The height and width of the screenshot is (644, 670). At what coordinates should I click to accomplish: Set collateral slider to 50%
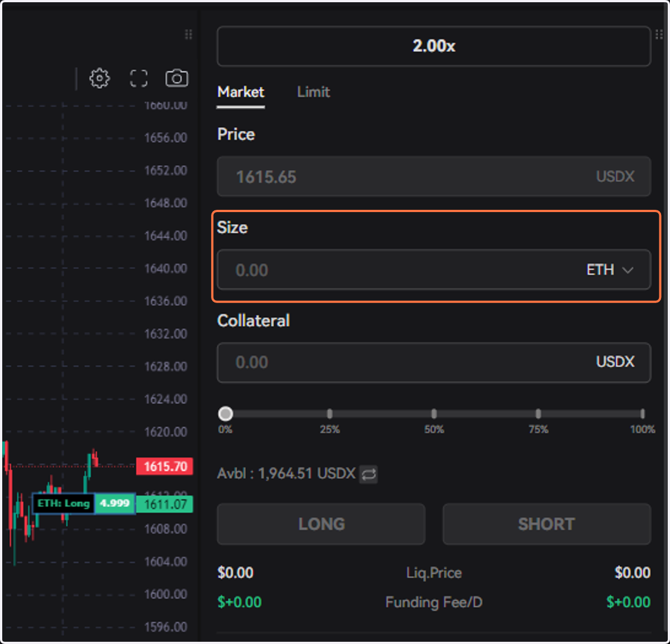[x=434, y=414]
